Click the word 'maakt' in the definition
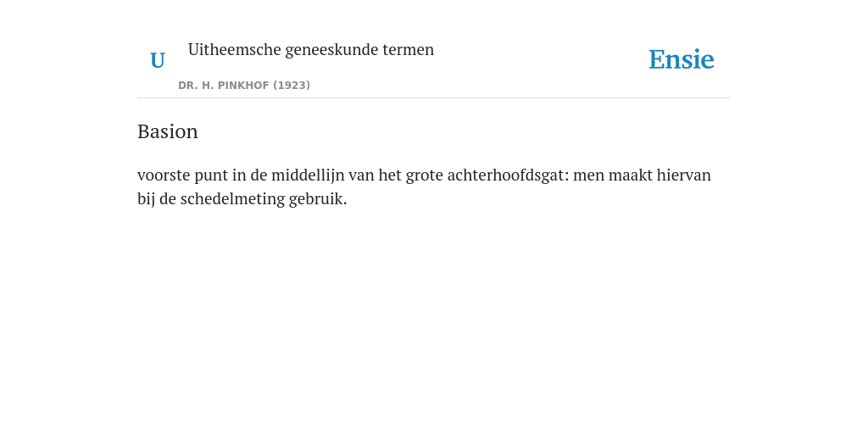 (x=630, y=175)
